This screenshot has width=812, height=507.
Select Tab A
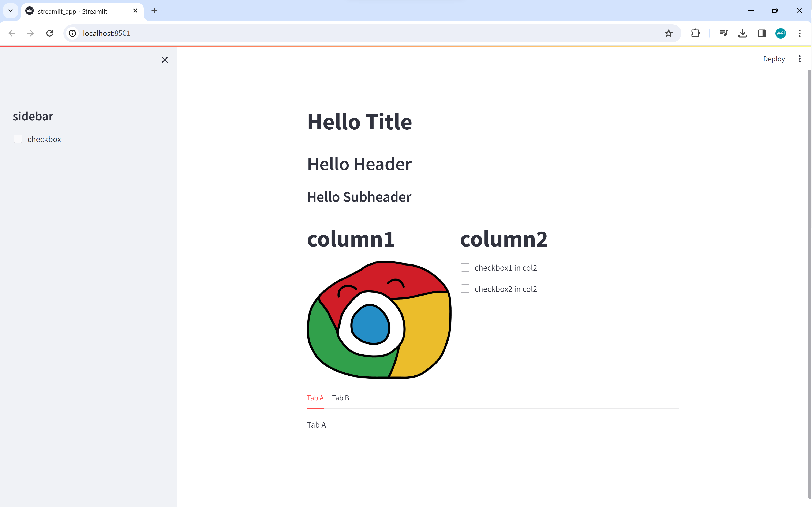click(x=315, y=398)
